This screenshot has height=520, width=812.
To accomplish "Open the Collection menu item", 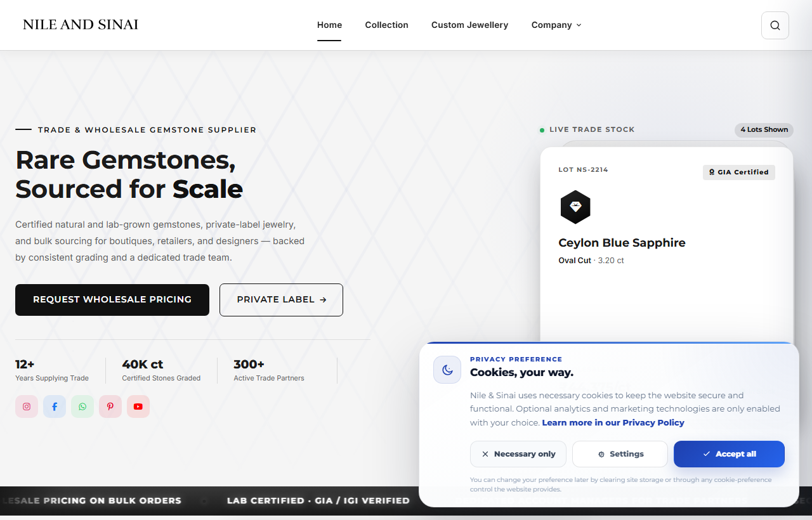I will tap(386, 25).
